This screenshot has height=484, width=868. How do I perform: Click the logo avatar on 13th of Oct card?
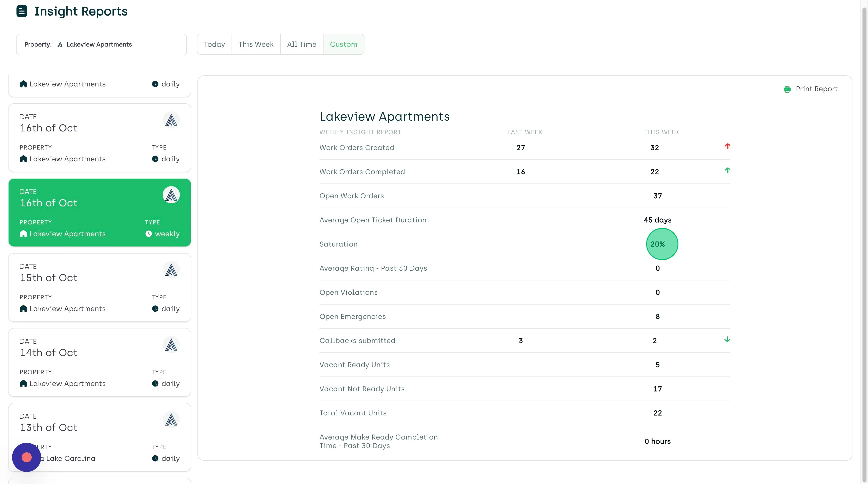(171, 419)
